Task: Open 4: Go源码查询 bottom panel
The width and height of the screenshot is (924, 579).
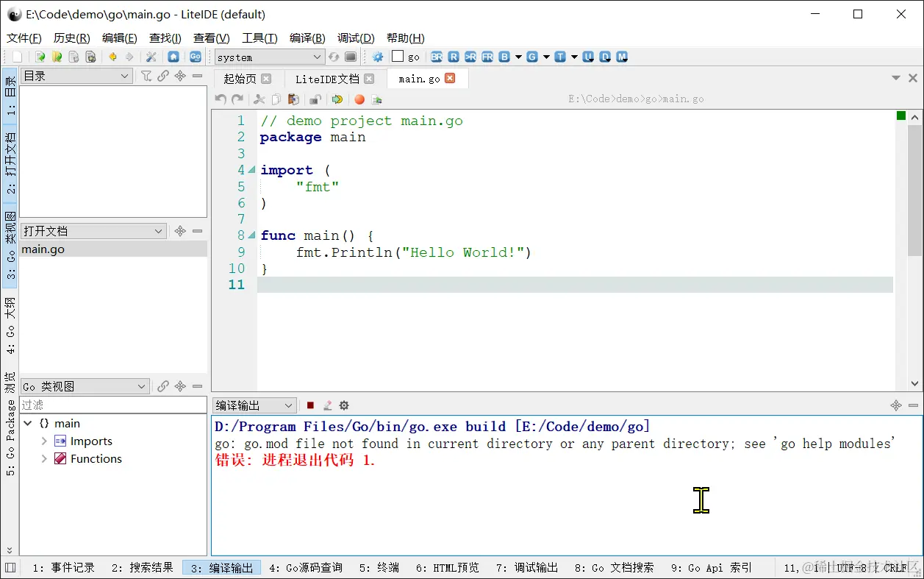Action: (306, 568)
